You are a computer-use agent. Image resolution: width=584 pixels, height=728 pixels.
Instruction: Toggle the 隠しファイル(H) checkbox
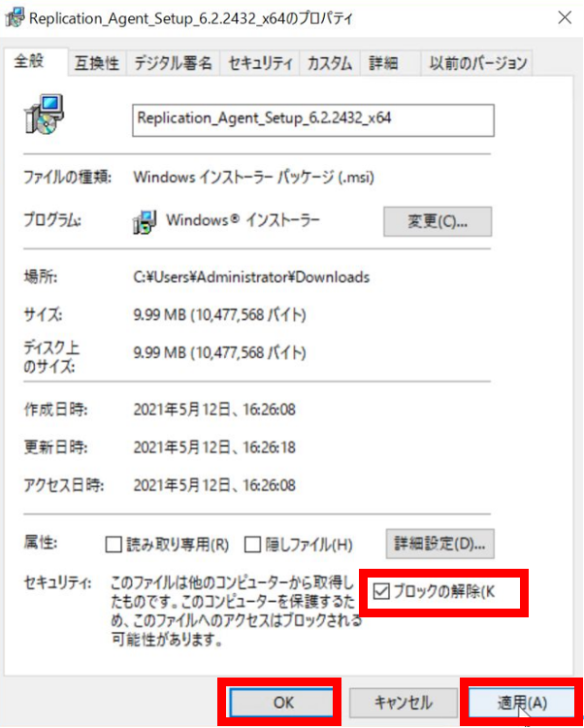(x=252, y=545)
